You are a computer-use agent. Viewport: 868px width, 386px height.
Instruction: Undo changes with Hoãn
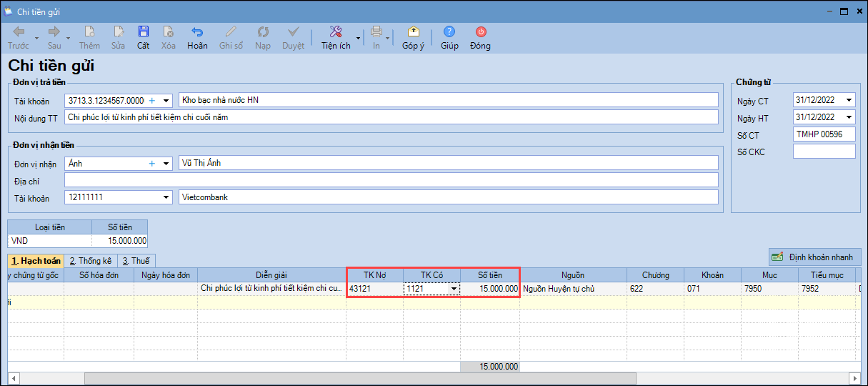tap(197, 38)
